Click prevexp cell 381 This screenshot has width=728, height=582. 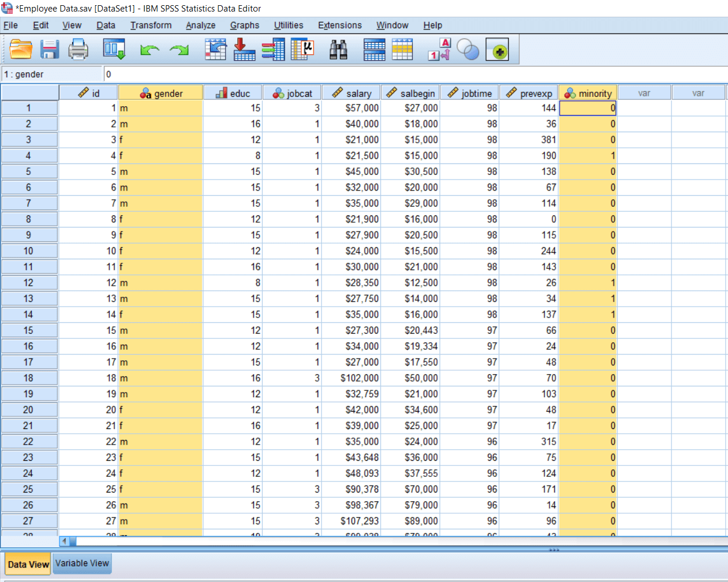click(x=529, y=140)
